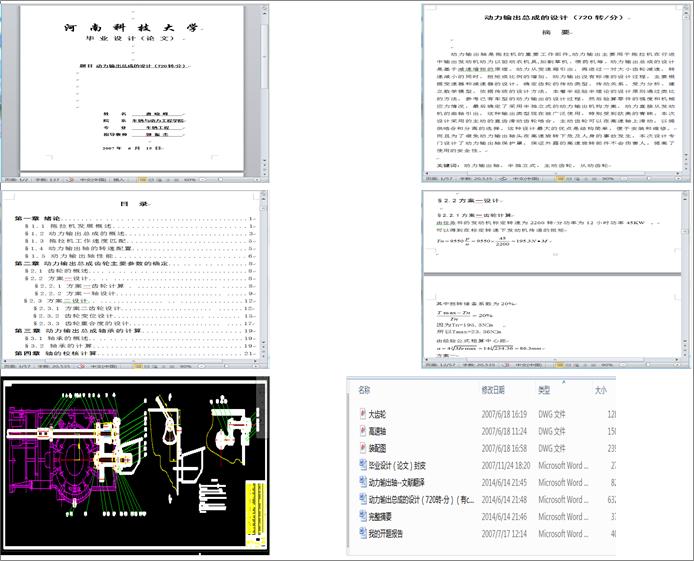Screen dimensions: 694x561
Task: Select the 大齿轮 DWG file icon
Action: point(362,414)
